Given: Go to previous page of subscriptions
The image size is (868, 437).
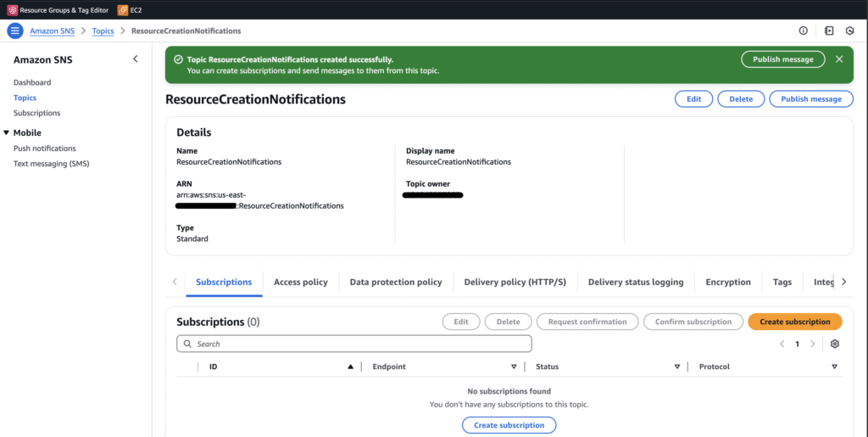Looking at the screenshot, I should coord(782,344).
